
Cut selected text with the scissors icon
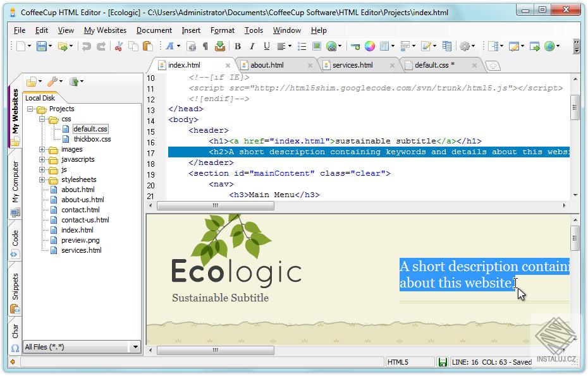pos(119,46)
